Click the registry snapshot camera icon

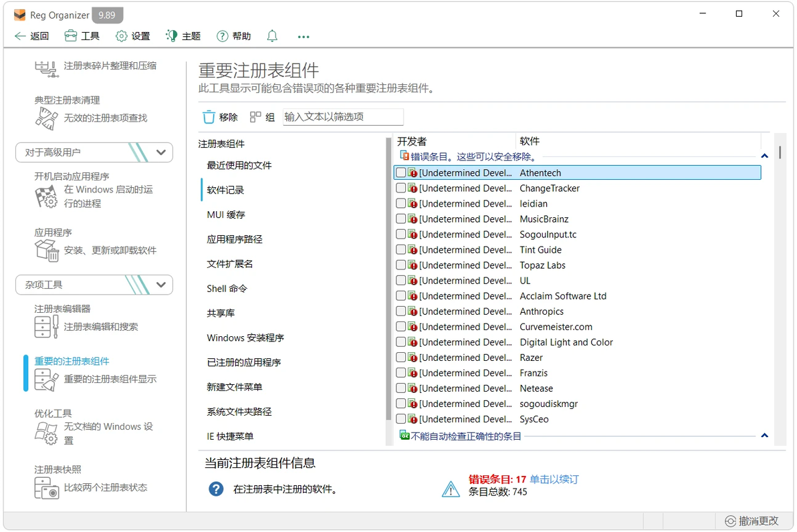pos(46,488)
